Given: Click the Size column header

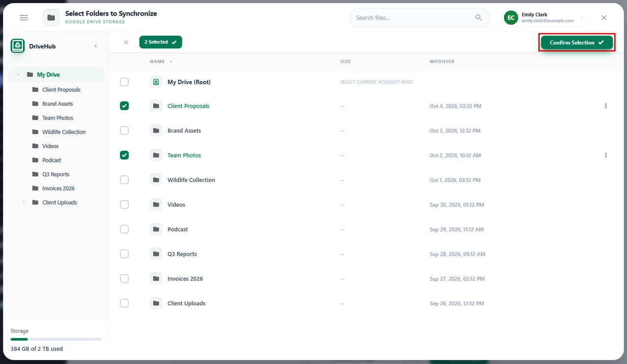Looking at the screenshot, I should [x=346, y=62].
